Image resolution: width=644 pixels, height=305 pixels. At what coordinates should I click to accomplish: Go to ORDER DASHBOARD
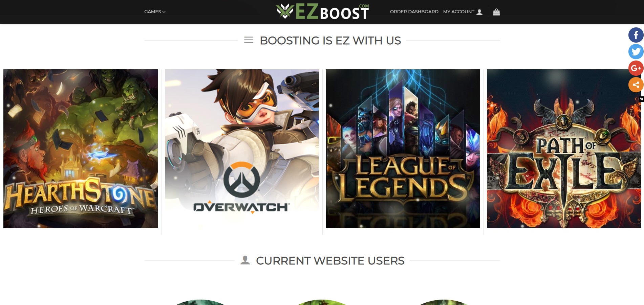[414, 12]
